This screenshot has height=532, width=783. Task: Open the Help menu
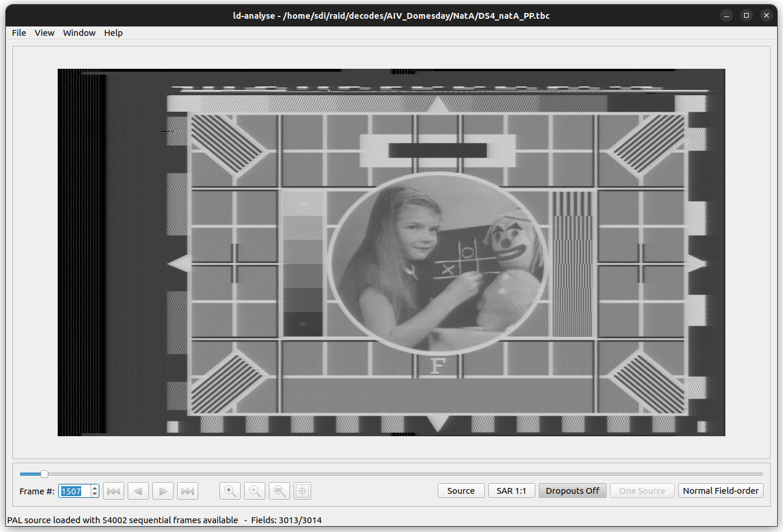point(114,33)
